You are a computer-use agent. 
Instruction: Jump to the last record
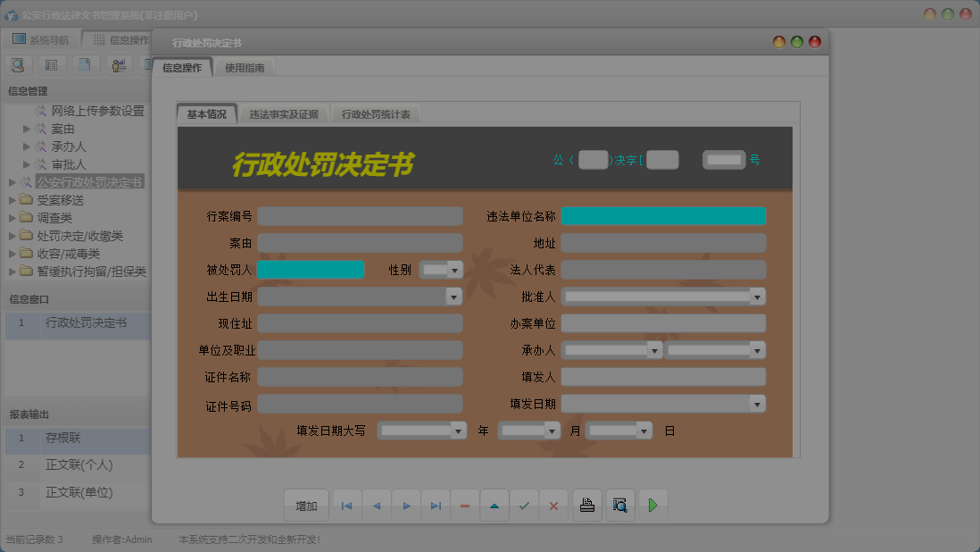tap(436, 506)
